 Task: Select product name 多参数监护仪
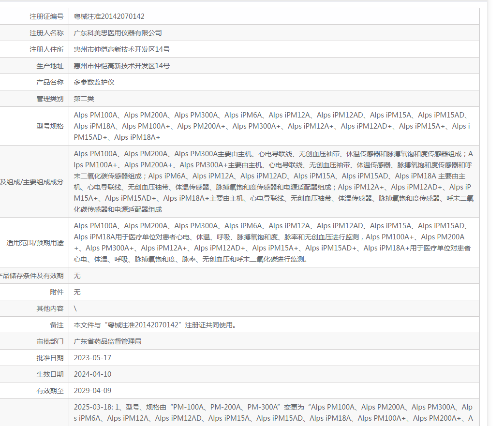pos(94,82)
